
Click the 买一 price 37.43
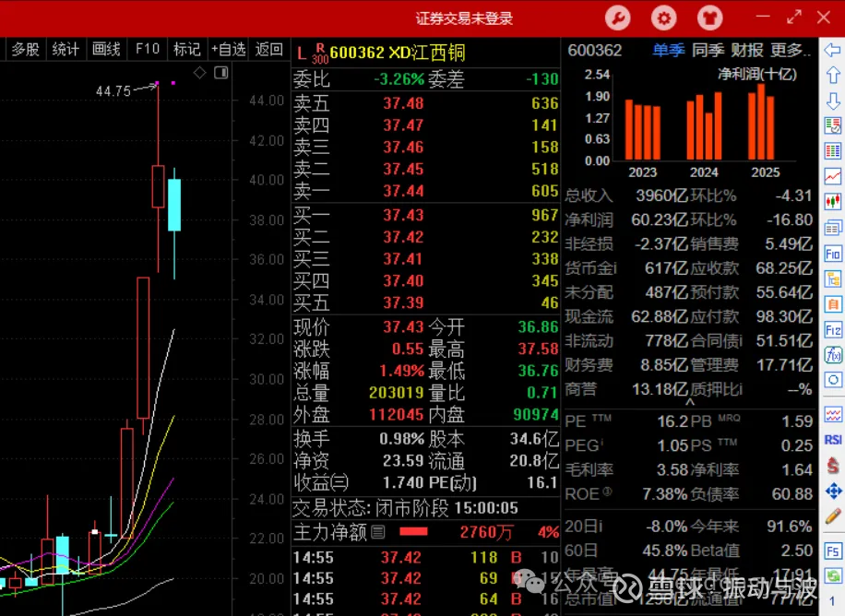[403, 215]
